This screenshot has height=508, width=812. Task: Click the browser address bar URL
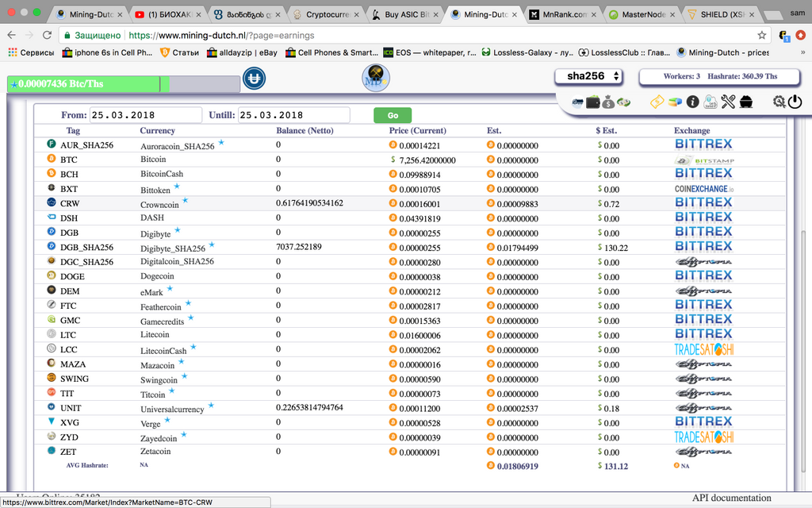click(222, 35)
